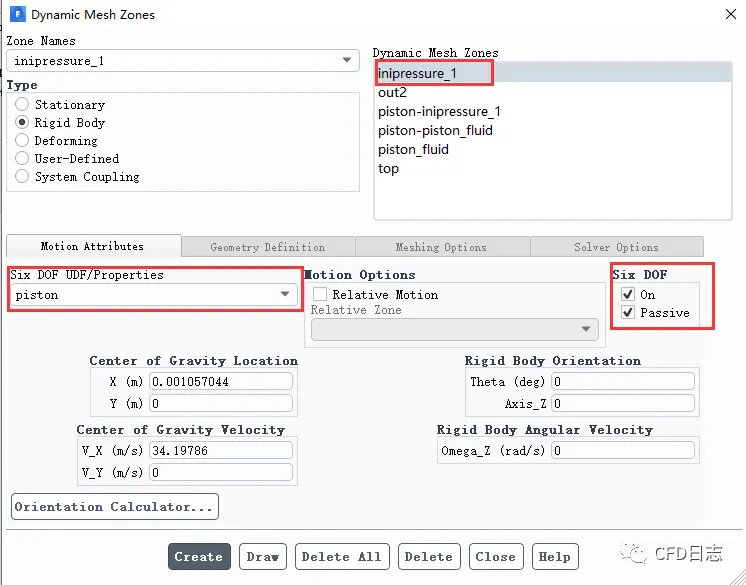
Task: Select piston_fluid in Dynamic Mesh Zones list
Action: click(x=413, y=150)
